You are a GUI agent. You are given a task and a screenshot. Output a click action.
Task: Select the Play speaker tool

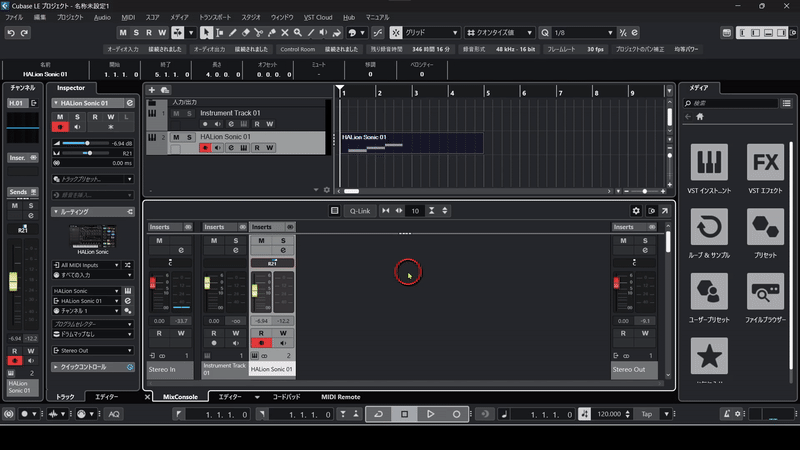point(323,33)
